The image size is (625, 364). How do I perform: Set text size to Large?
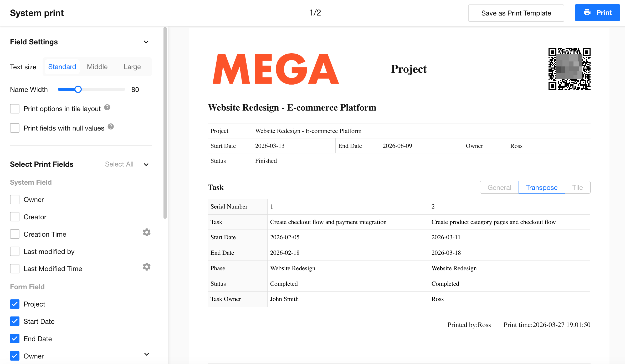[132, 67]
